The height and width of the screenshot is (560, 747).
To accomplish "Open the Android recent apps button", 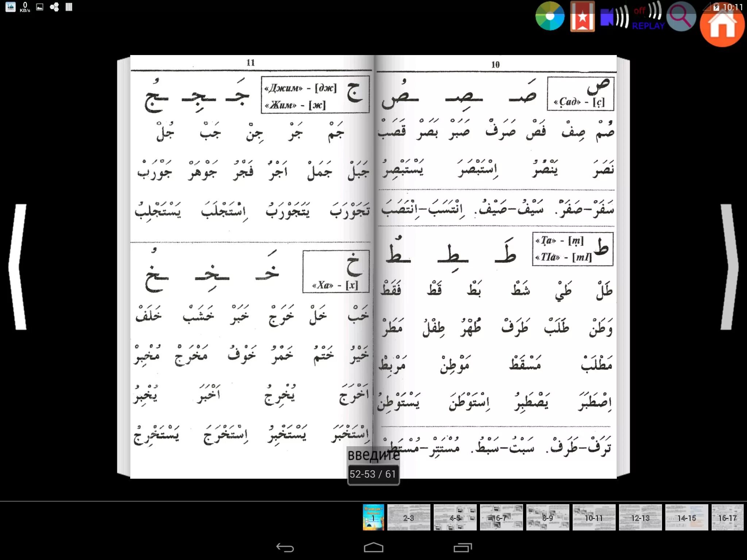I will point(462,548).
